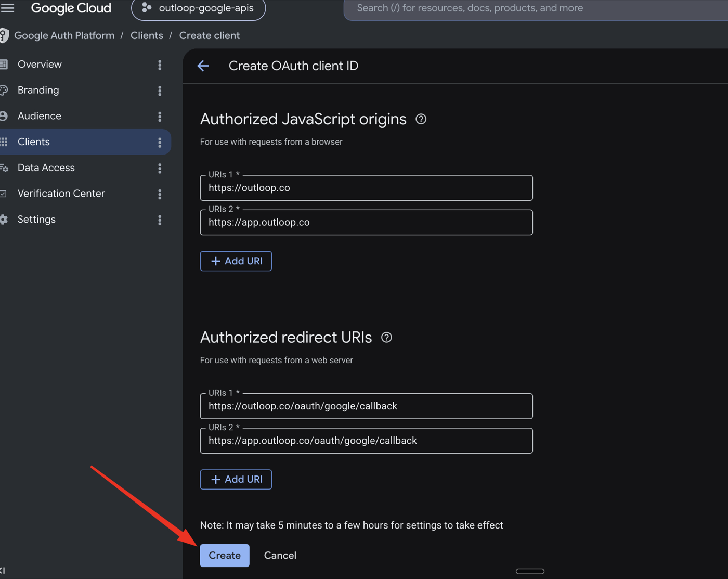Click the Settings gear icon
This screenshot has height=579, width=728.
[x=4, y=220]
